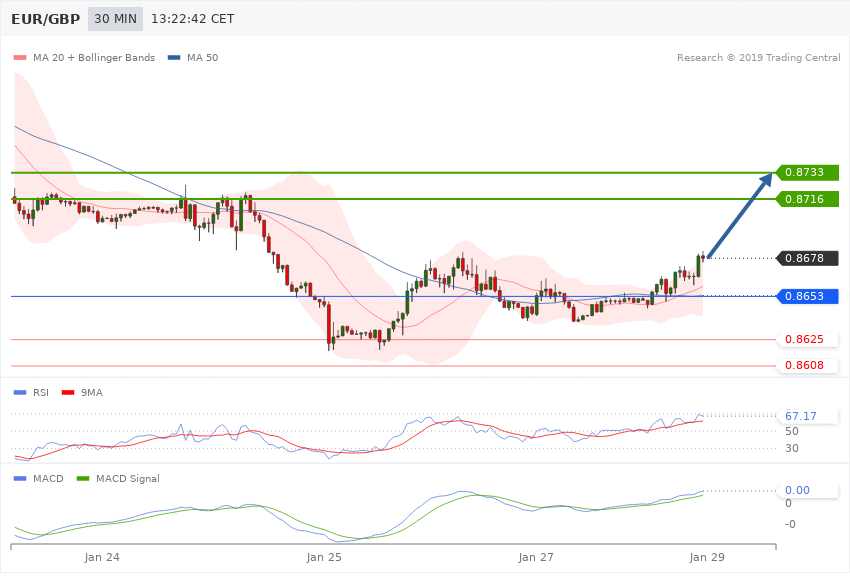Select the 0.8653 blue pivot price tag
The width and height of the screenshot is (850, 576).
coord(808,296)
